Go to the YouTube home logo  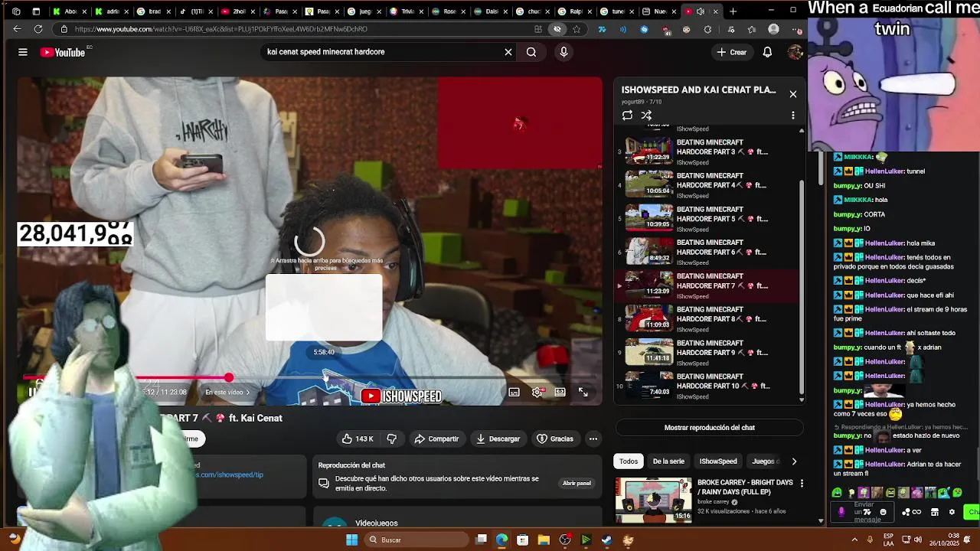click(x=63, y=52)
